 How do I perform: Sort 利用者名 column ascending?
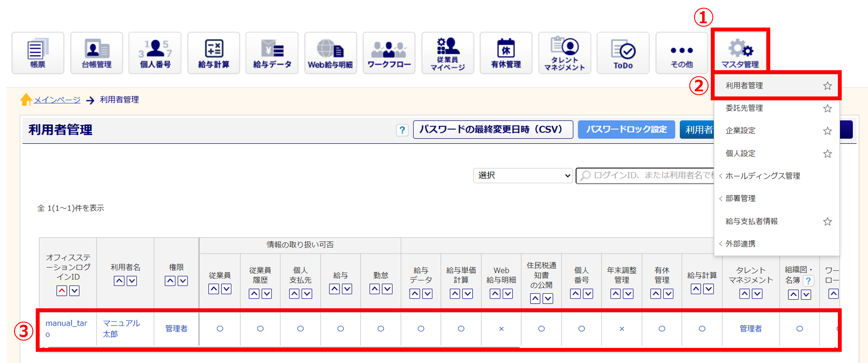(x=119, y=281)
